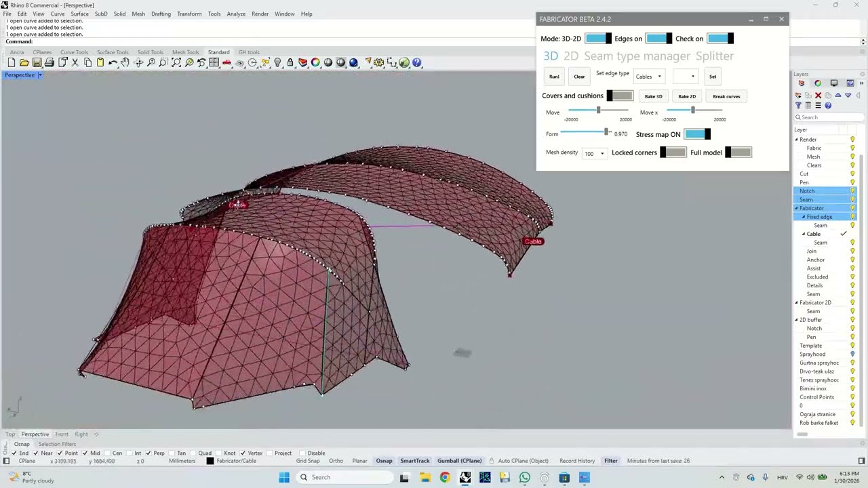The height and width of the screenshot is (488, 868).
Task: Open Chrome from the taskbar
Action: point(445,477)
